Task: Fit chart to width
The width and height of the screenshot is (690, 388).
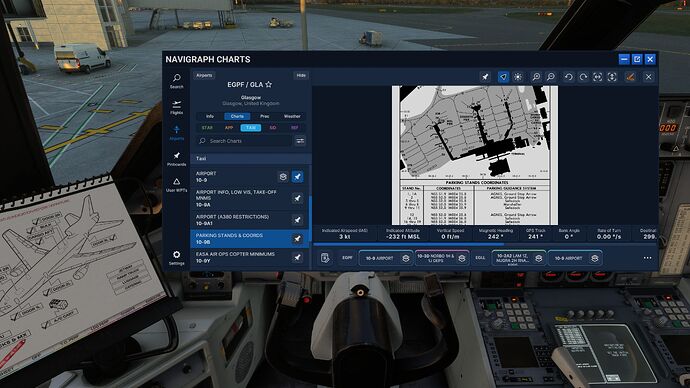Action: click(598, 77)
